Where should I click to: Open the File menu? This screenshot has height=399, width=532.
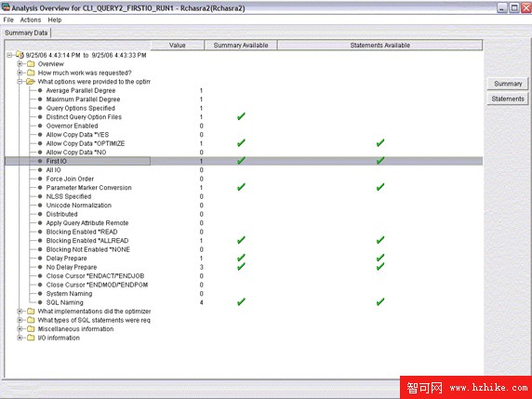click(x=8, y=20)
